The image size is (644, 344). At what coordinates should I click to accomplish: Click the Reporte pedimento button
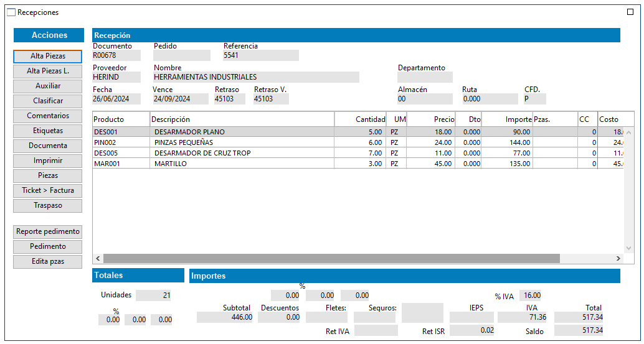pyautogui.click(x=48, y=231)
